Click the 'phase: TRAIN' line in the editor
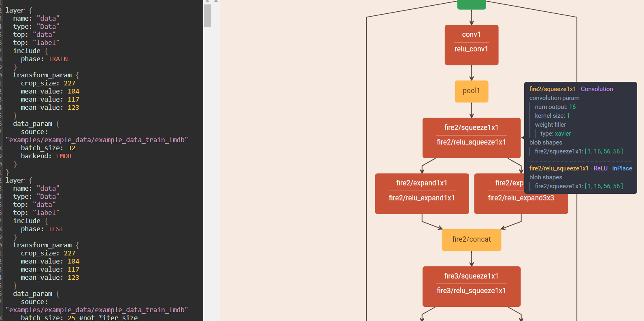Screen dimensions: 644x321 click(44, 59)
